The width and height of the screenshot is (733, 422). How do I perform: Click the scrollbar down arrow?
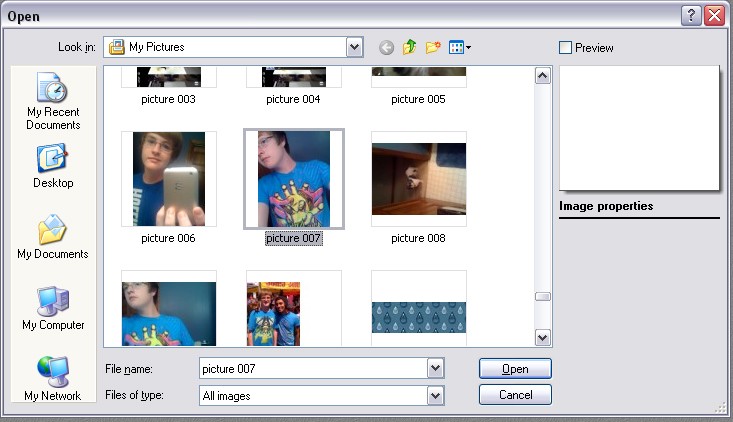(542, 337)
